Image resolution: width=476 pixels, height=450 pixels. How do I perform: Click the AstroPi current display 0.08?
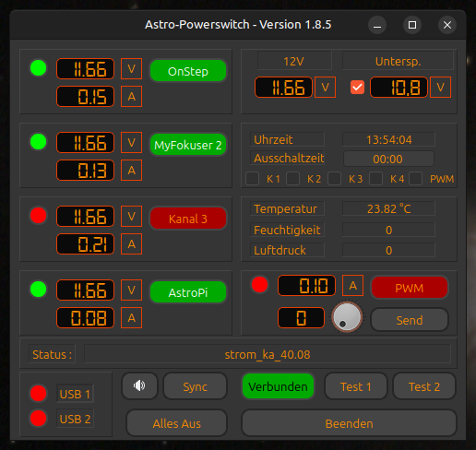click(x=85, y=318)
